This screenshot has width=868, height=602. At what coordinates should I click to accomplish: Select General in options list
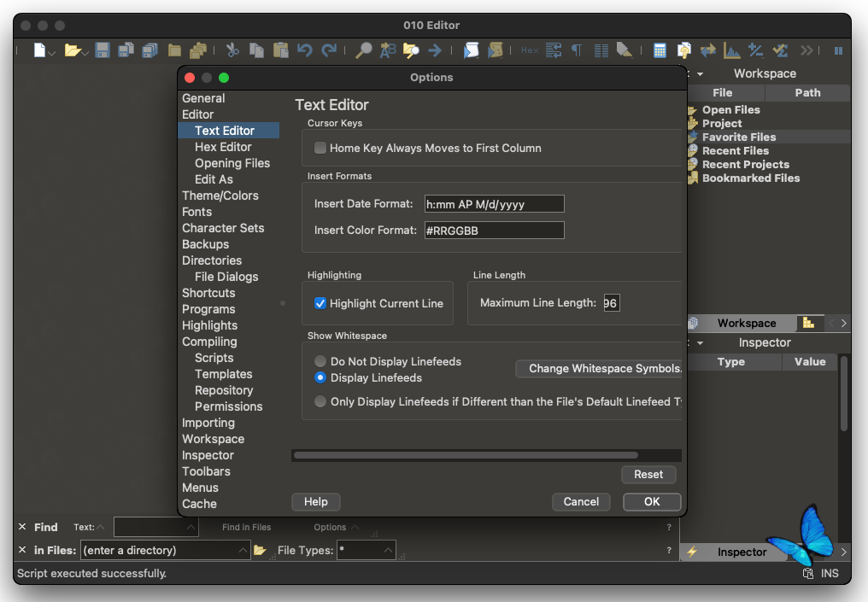point(203,98)
